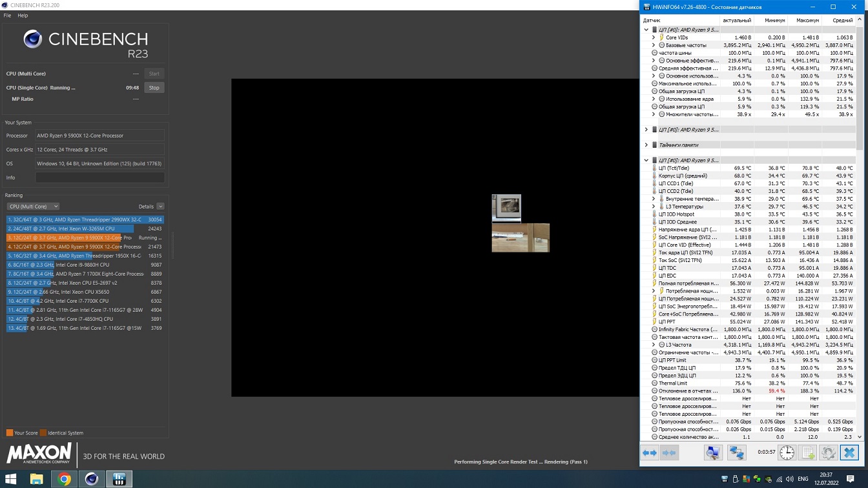Open the Help menu in Cinebench
This screenshot has width=868, height=488.
pyautogui.click(x=23, y=15)
